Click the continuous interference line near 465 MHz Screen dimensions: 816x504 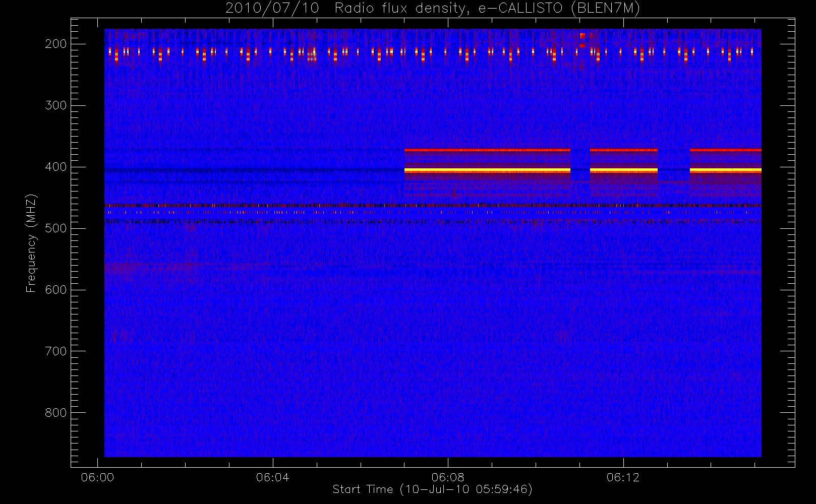coord(433,206)
